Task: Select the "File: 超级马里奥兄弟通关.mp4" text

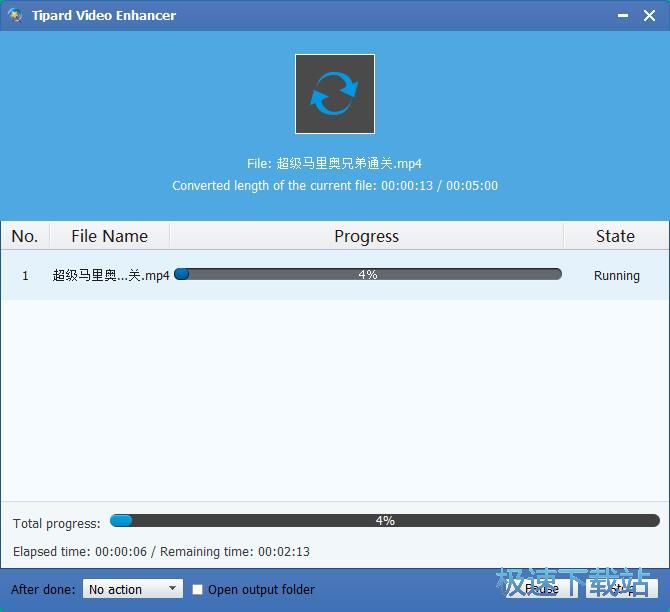Action: (x=334, y=163)
